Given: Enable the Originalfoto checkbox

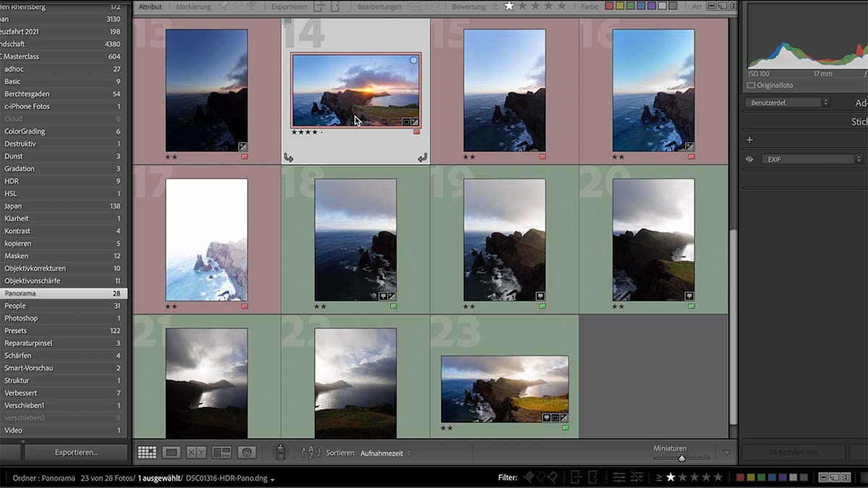Looking at the screenshot, I should pos(751,85).
